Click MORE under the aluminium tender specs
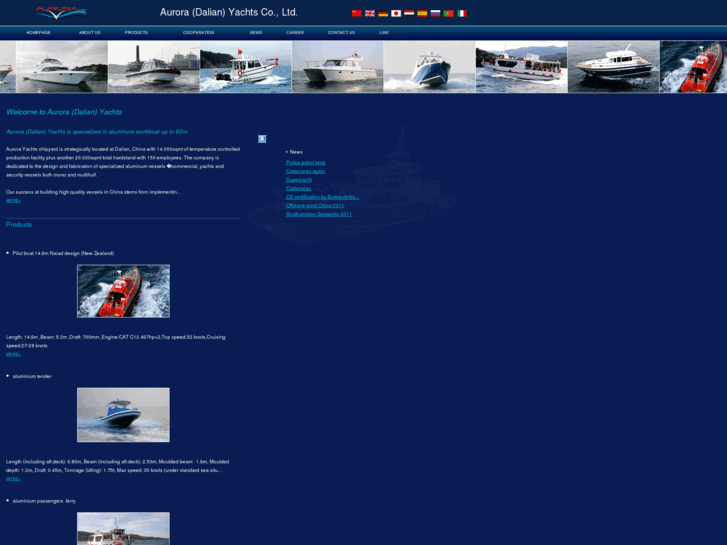Image resolution: width=727 pixels, height=545 pixels. [13, 479]
